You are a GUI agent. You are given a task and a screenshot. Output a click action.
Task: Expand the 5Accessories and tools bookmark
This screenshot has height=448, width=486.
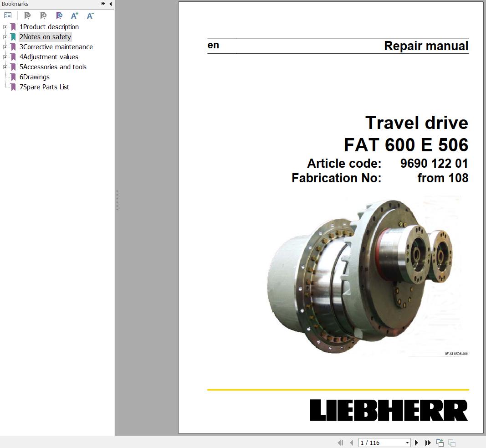click(5, 67)
